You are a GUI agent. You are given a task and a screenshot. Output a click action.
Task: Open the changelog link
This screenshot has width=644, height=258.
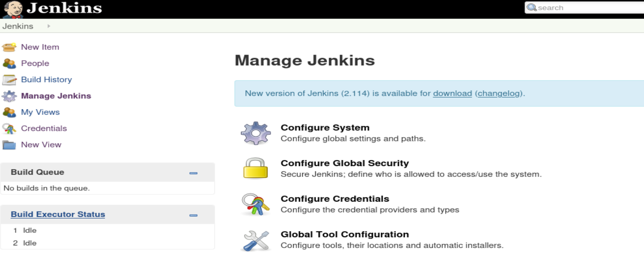[x=499, y=93]
